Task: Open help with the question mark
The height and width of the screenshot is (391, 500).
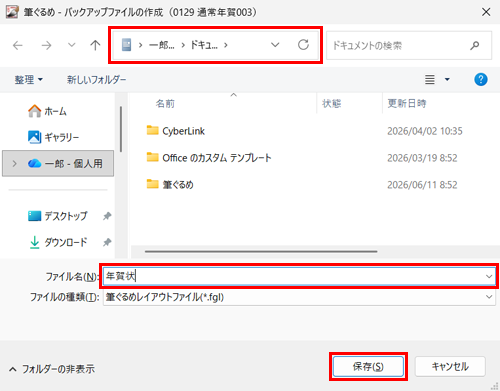Action: [481, 79]
